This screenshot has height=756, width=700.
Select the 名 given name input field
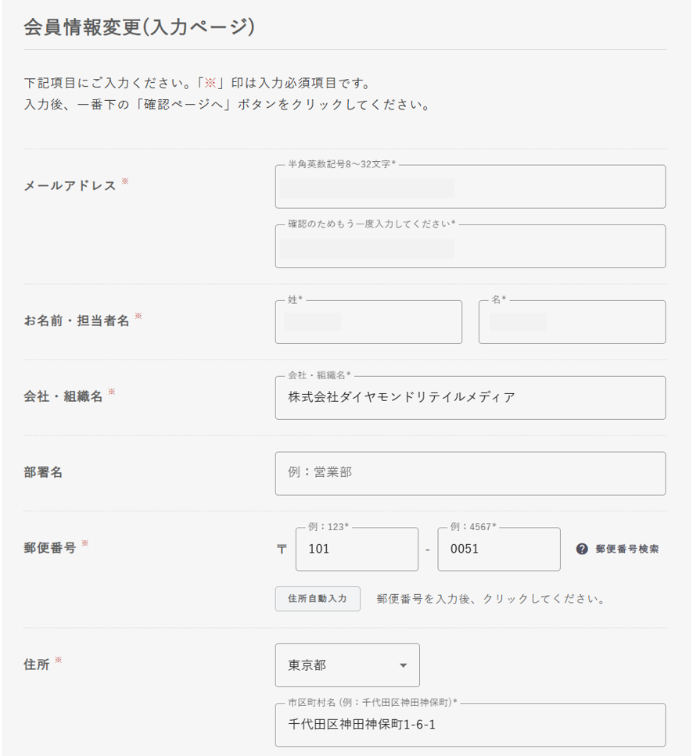point(572,322)
